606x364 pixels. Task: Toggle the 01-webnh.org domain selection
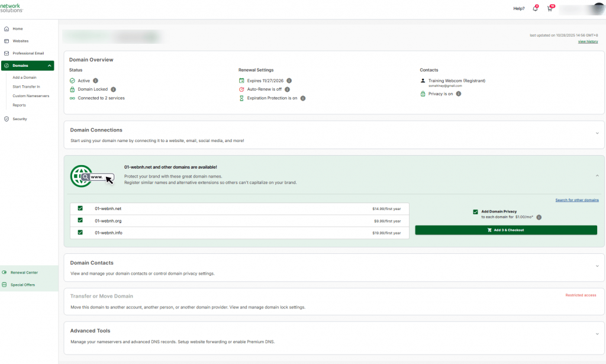click(x=80, y=221)
